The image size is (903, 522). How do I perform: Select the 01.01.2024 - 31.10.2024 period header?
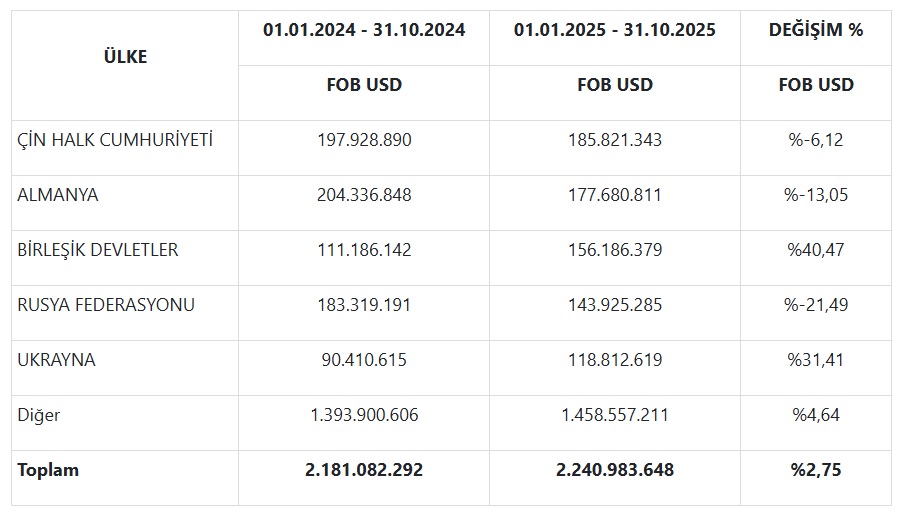(x=364, y=30)
